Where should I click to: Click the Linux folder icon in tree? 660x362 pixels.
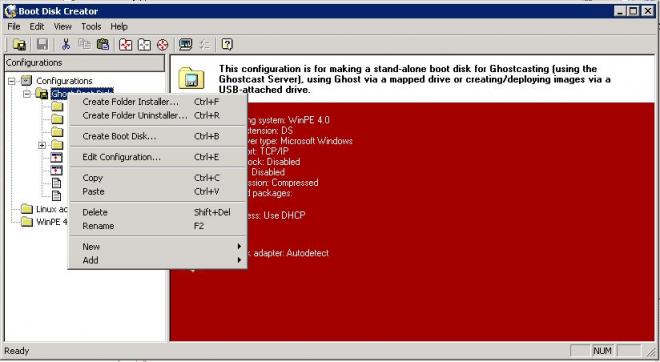click(x=27, y=209)
